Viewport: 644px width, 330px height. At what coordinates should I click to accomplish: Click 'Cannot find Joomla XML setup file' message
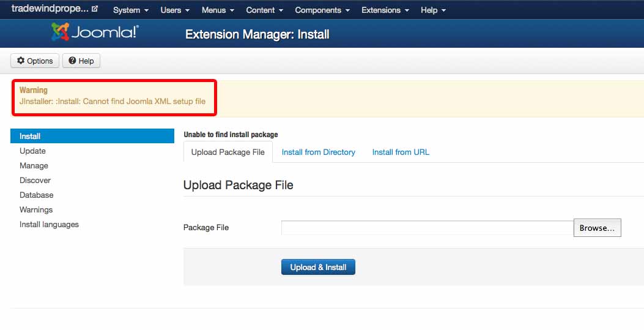[144, 102]
